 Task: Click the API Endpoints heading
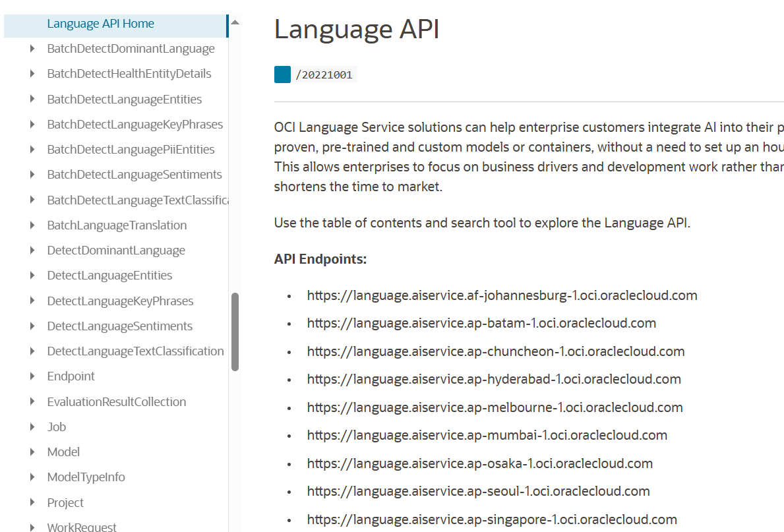coord(320,259)
